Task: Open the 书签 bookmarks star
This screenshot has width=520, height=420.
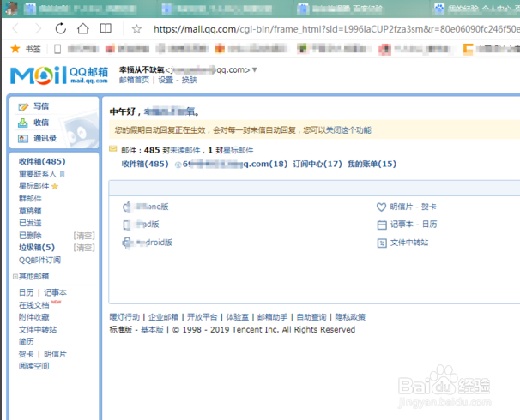Action: [15, 49]
